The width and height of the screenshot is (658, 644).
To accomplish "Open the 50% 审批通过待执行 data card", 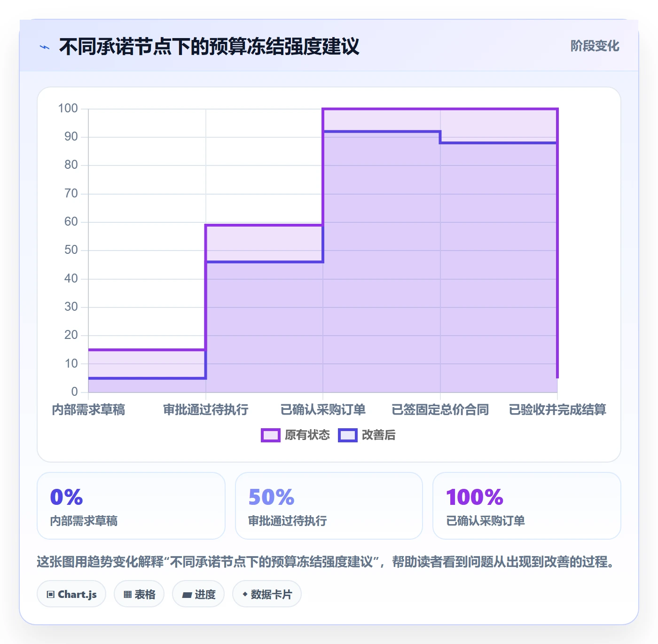I will click(329, 506).
